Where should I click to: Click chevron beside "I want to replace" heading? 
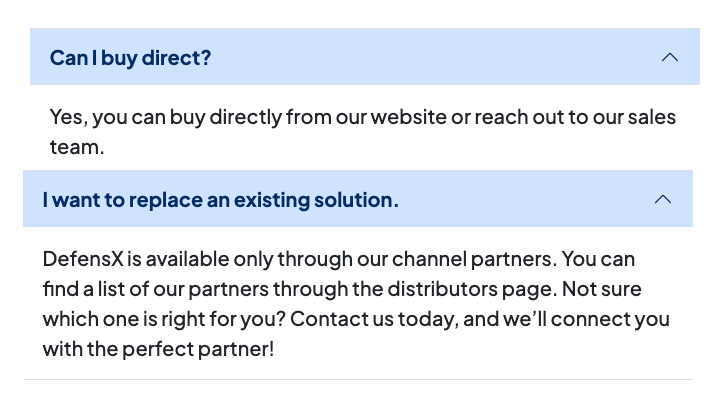pos(662,199)
